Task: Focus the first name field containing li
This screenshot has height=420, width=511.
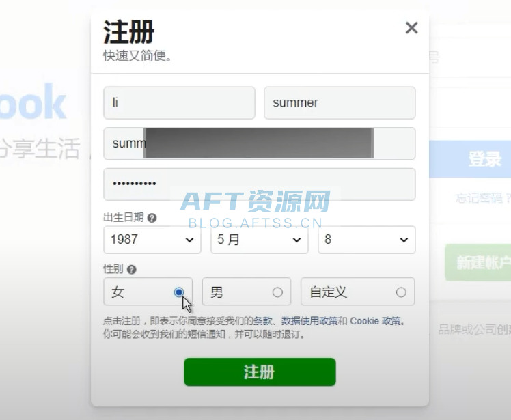Action: click(179, 102)
